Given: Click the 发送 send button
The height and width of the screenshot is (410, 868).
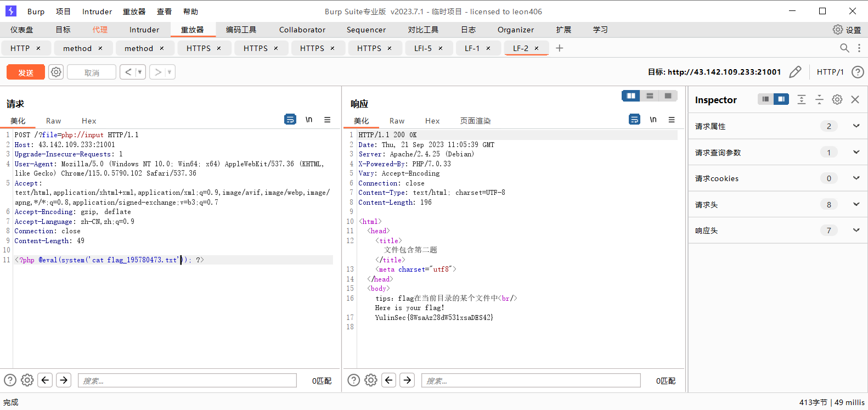Looking at the screenshot, I should [26, 72].
